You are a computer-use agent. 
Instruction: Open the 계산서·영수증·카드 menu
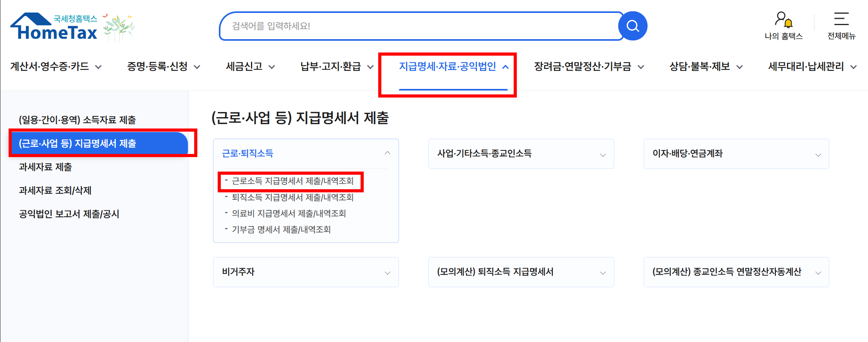pos(50,67)
